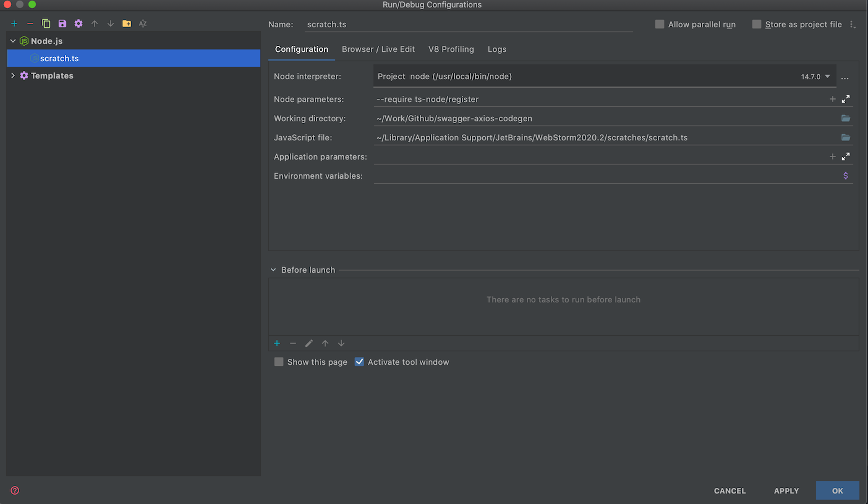The height and width of the screenshot is (504, 868).
Task: Open the Browser / Live Edit tab
Action: pos(378,49)
